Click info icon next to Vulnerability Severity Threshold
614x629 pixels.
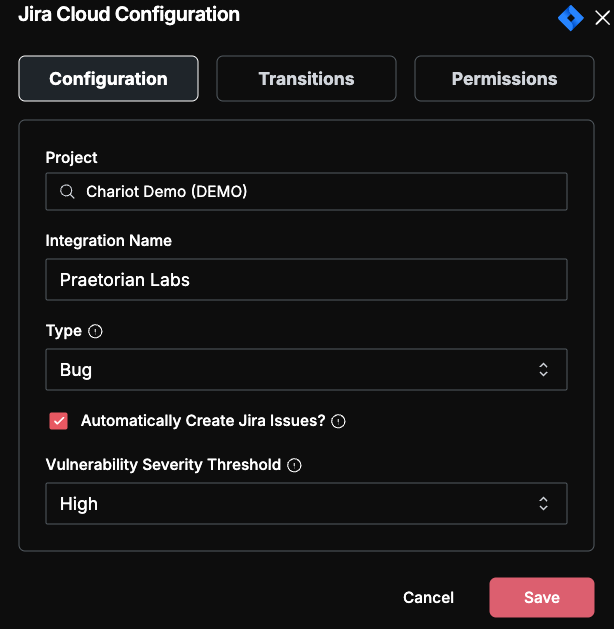tap(294, 465)
